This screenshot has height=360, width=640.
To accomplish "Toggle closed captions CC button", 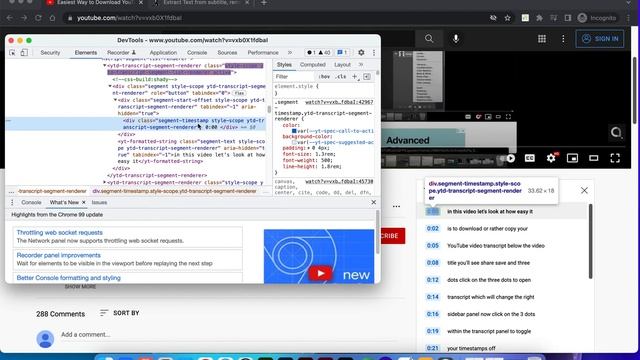I will (530, 158).
